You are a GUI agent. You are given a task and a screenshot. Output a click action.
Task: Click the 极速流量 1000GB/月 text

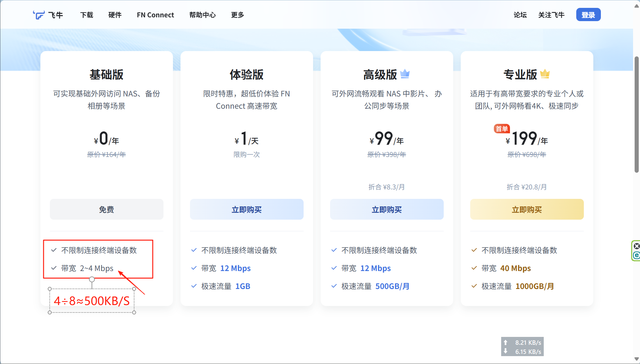pos(518,286)
